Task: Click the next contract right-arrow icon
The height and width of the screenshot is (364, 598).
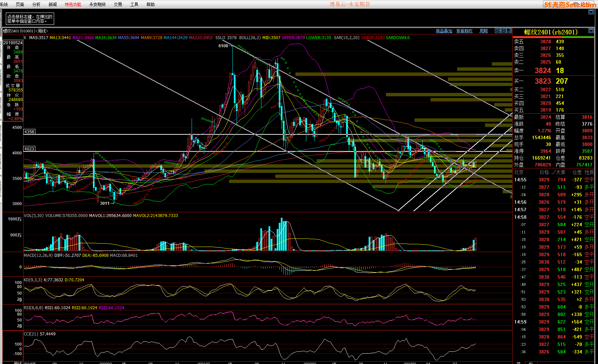Action: pos(503,31)
